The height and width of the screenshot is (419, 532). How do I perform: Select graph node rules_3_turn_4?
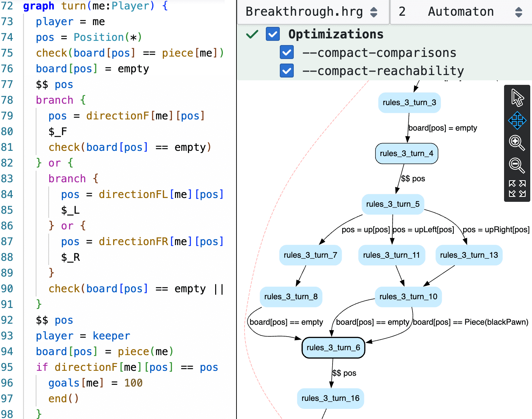(407, 154)
